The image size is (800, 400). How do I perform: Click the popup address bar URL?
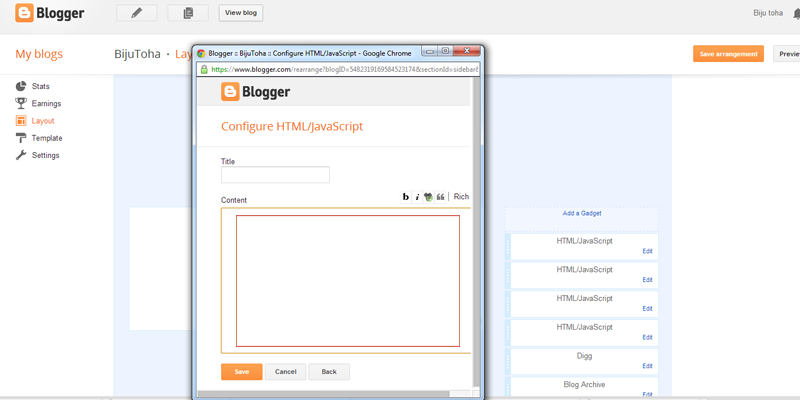click(x=344, y=69)
